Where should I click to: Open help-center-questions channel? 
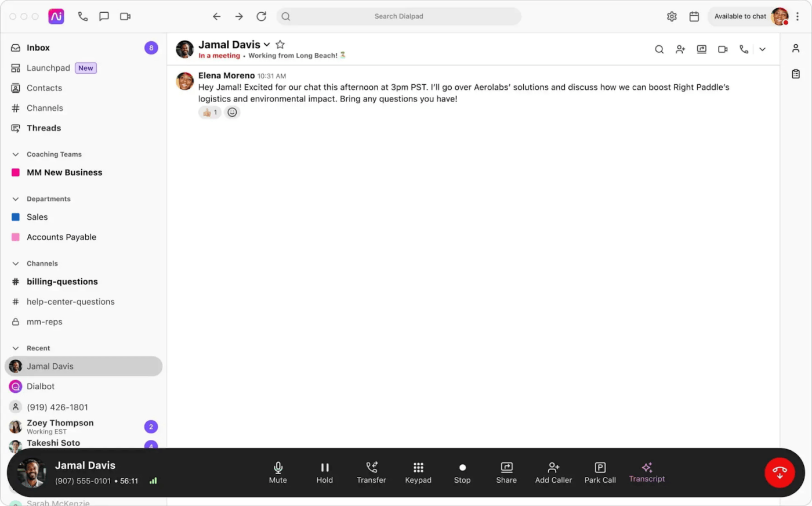(84, 301)
